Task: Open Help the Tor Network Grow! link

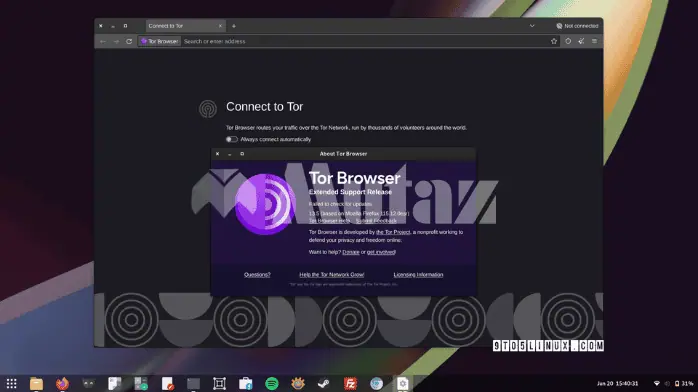Action: (x=332, y=275)
